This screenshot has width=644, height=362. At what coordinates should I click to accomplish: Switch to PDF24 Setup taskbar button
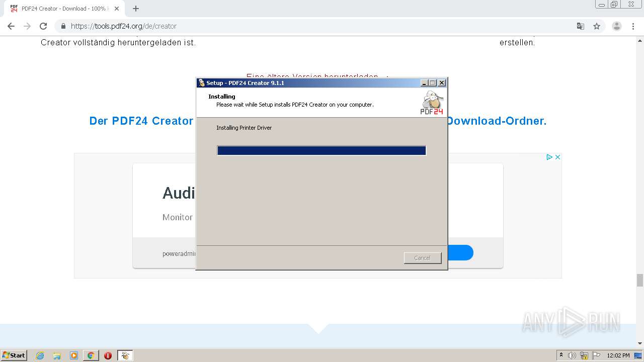pos(125,355)
